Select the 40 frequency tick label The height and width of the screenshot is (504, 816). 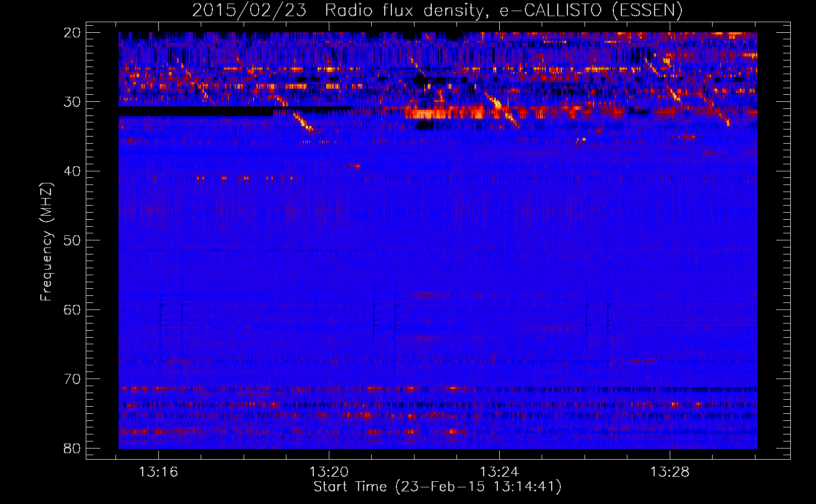(x=73, y=171)
